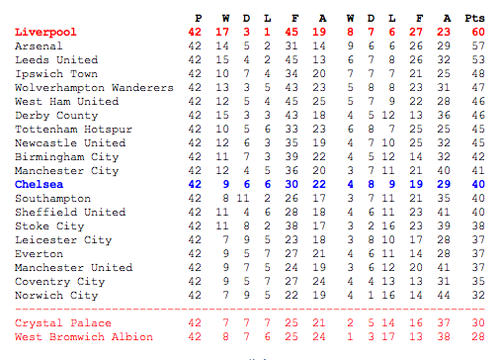This screenshot has width=500, height=360.
Task: Click Wolverhampton Wanderers team name
Action: (x=94, y=88)
